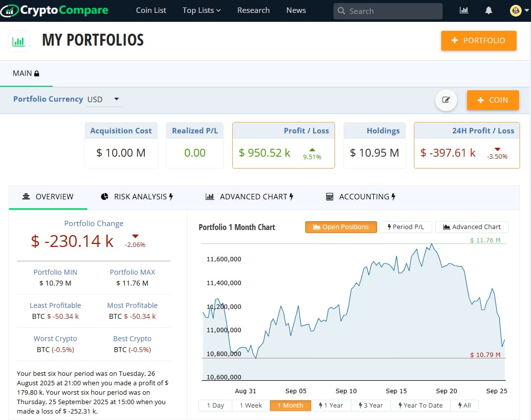Image resolution: width=531 pixels, height=420 pixels.
Task: Switch to the Risk Analysis tab
Action: coord(136,197)
